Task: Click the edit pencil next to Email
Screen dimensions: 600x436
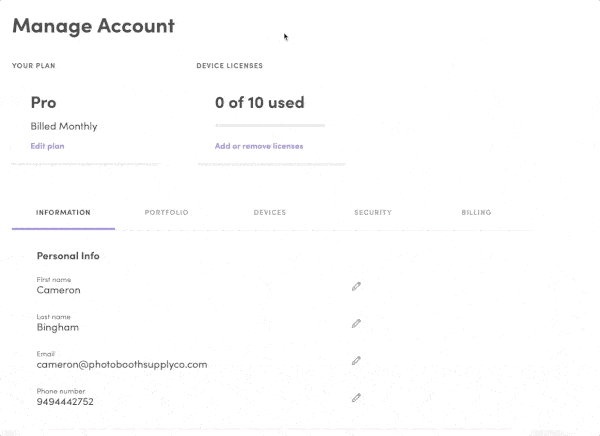Action: click(x=356, y=361)
